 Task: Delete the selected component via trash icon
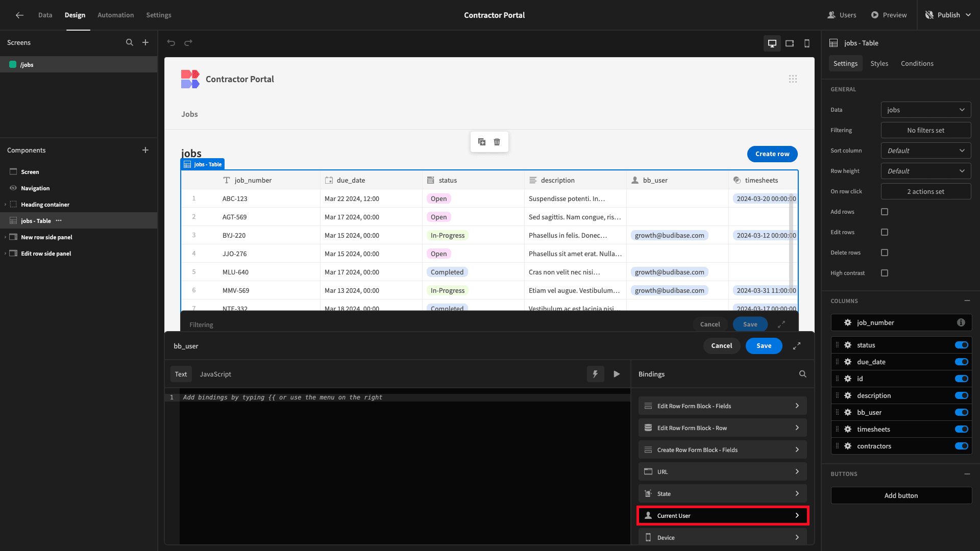(497, 142)
